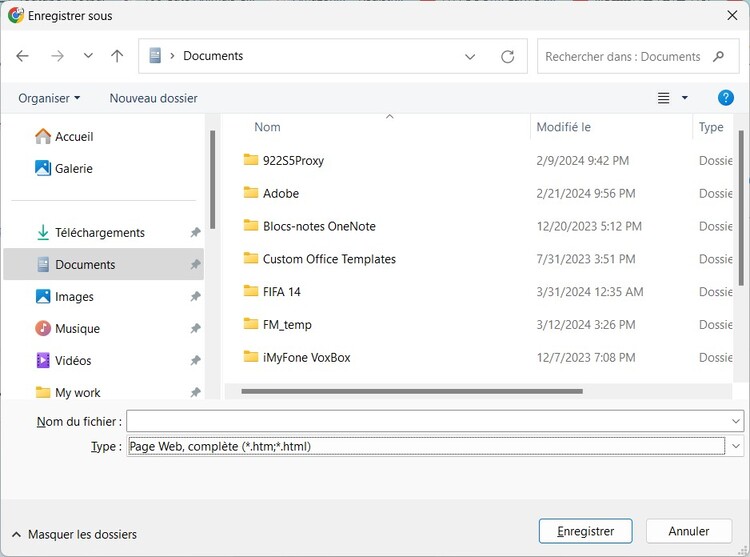Select the 922S5Proxy folder
Viewport: 750px width, 557px height.
293,161
